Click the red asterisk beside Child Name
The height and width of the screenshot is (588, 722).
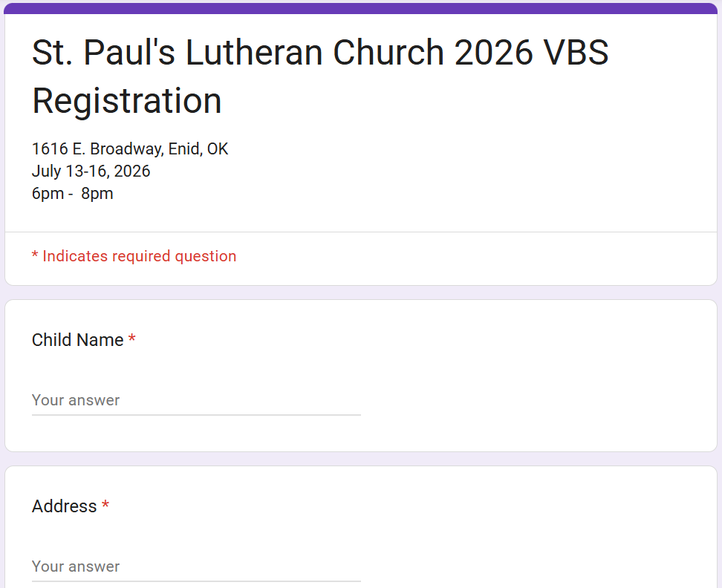[x=132, y=339]
